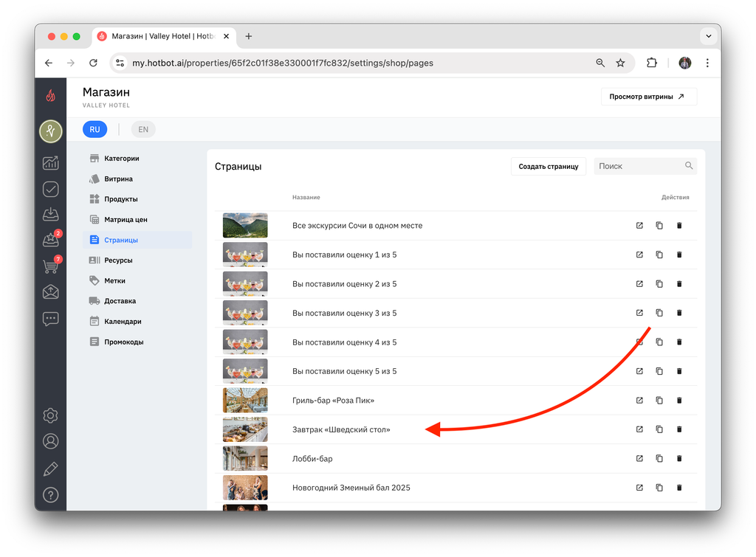This screenshot has height=557, width=756.
Task: Click the search magnifier in Поиск field
Action: [689, 166]
